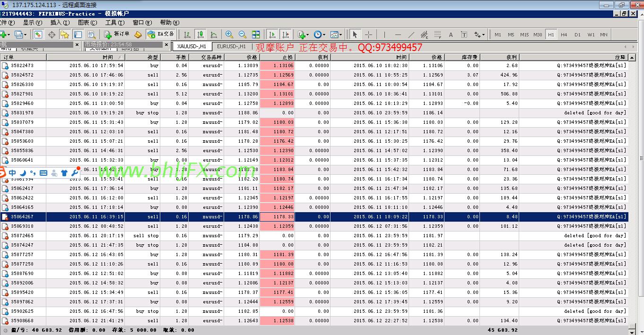Expand the arrows tool dropdown

(484, 34)
